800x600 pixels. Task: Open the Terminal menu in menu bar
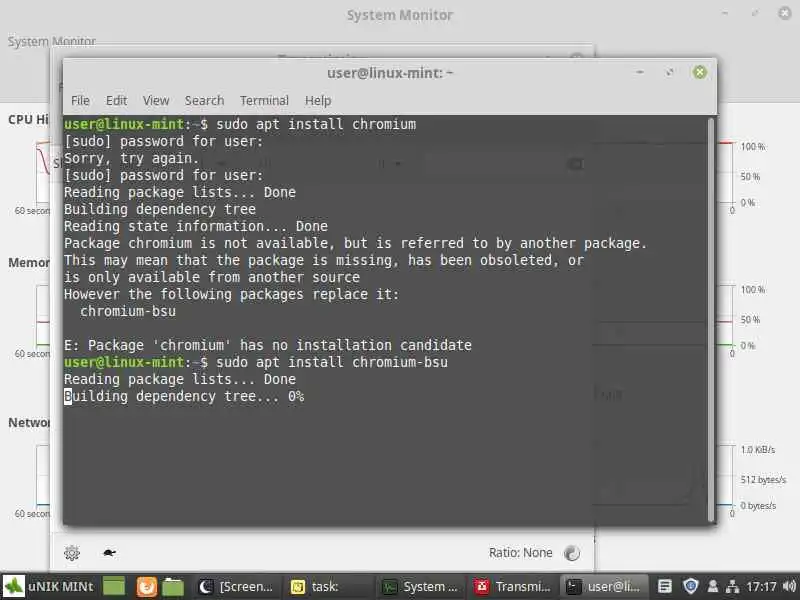[264, 101]
